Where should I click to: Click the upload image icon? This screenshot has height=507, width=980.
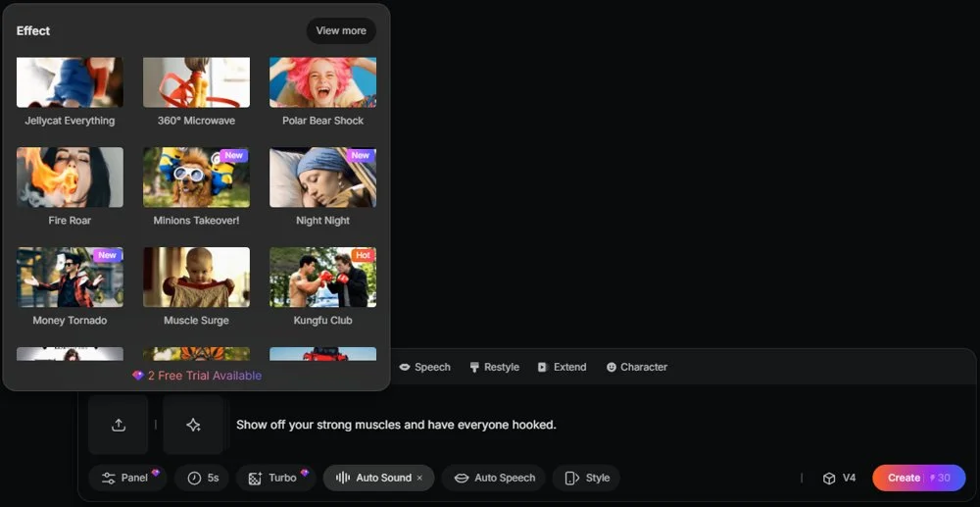tap(119, 425)
